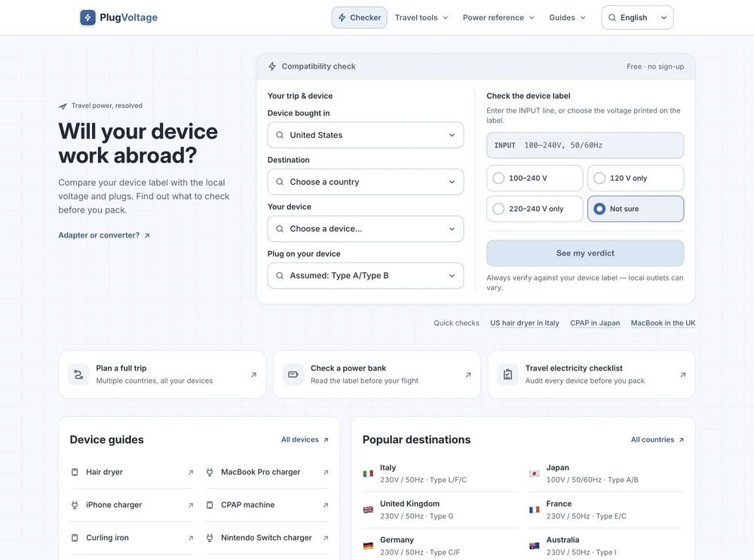The width and height of the screenshot is (754, 560).
Task: Click the Plan a full trip route icon
Action: (x=78, y=375)
